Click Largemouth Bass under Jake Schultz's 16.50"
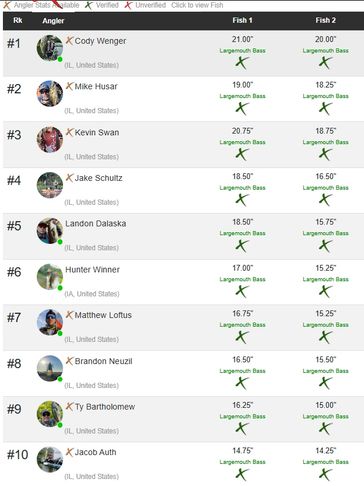The height and width of the screenshot is (486, 364). coord(325,188)
